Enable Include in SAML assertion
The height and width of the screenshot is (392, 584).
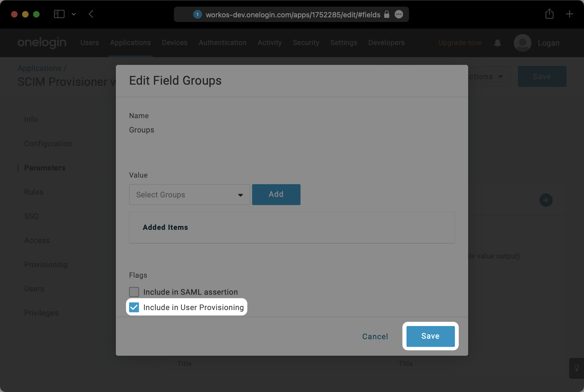(x=134, y=292)
